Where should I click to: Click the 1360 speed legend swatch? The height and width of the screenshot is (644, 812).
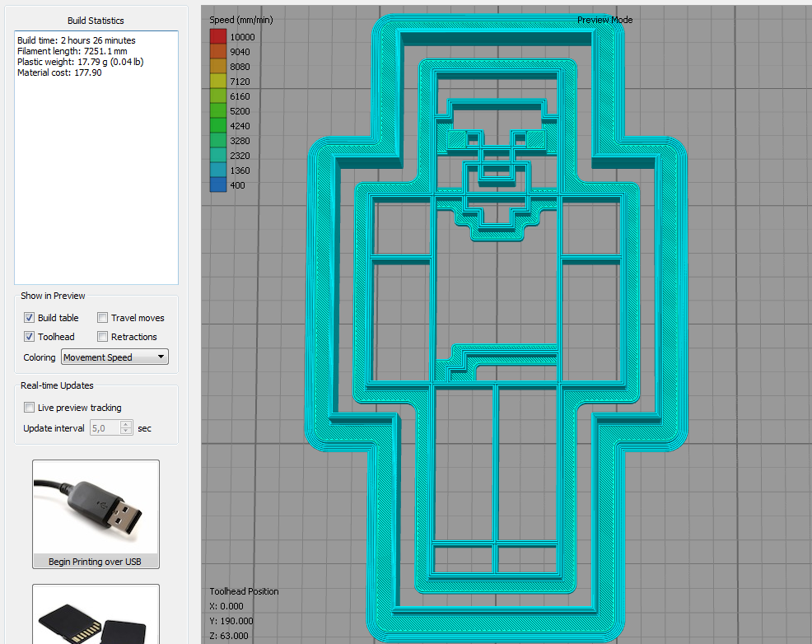click(x=218, y=170)
